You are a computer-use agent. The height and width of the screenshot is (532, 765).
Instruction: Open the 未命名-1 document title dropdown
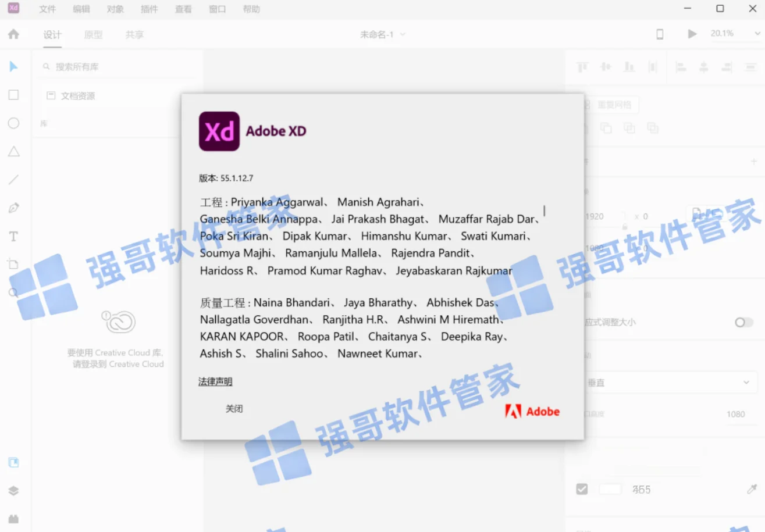pyautogui.click(x=383, y=34)
